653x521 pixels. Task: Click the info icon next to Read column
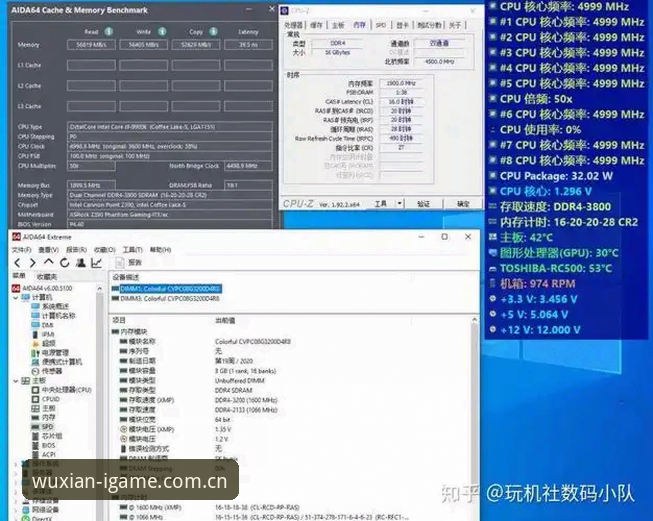(109, 32)
